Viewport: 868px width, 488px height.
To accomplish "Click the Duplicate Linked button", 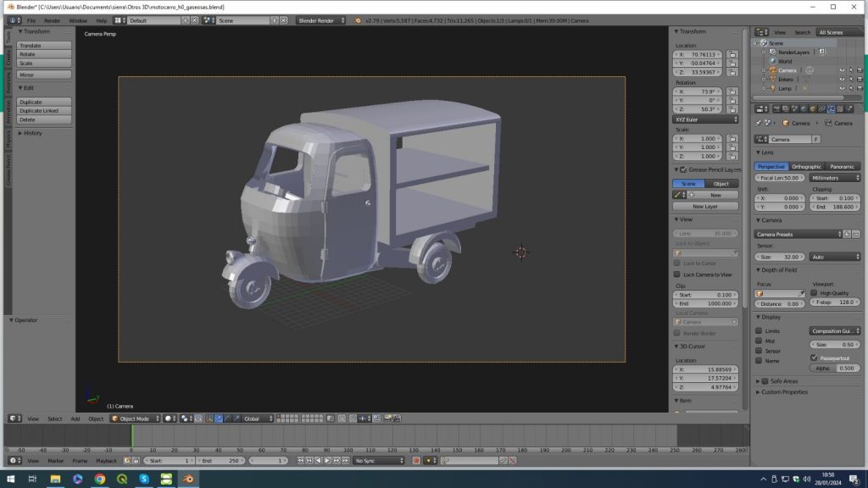I will coord(41,111).
